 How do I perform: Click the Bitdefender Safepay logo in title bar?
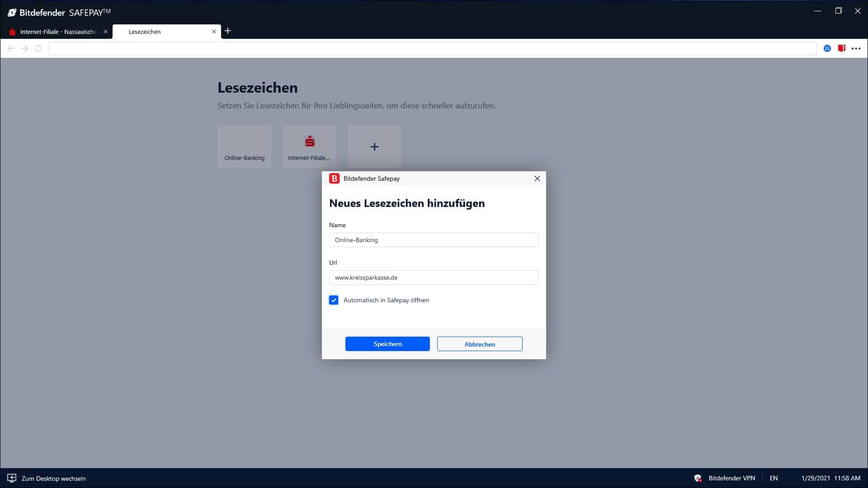[59, 12]
